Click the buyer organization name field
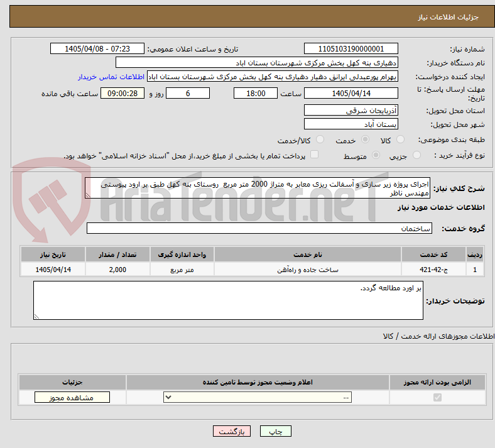The image size is (495, 448). click(257, 62)
